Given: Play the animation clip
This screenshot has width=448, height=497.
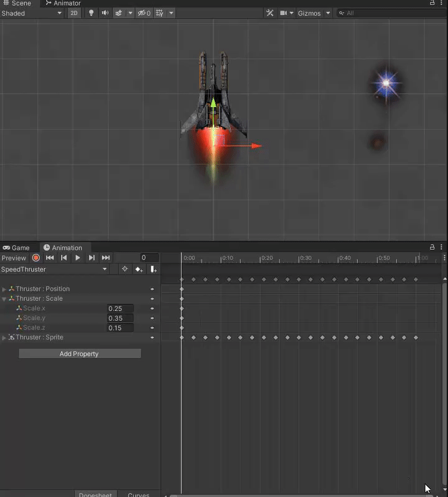Looking at the screenshot, I should tap(78, 258).
